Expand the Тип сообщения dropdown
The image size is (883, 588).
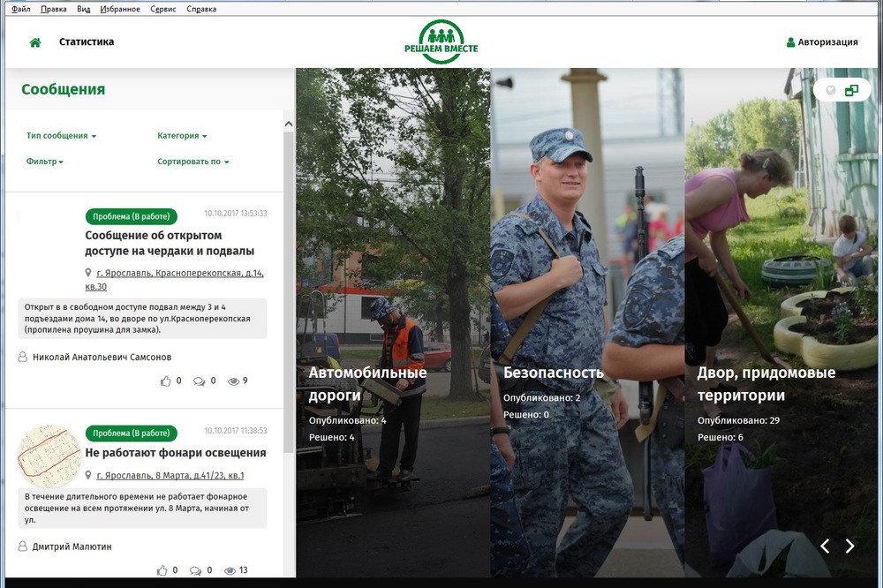point(62,136)
